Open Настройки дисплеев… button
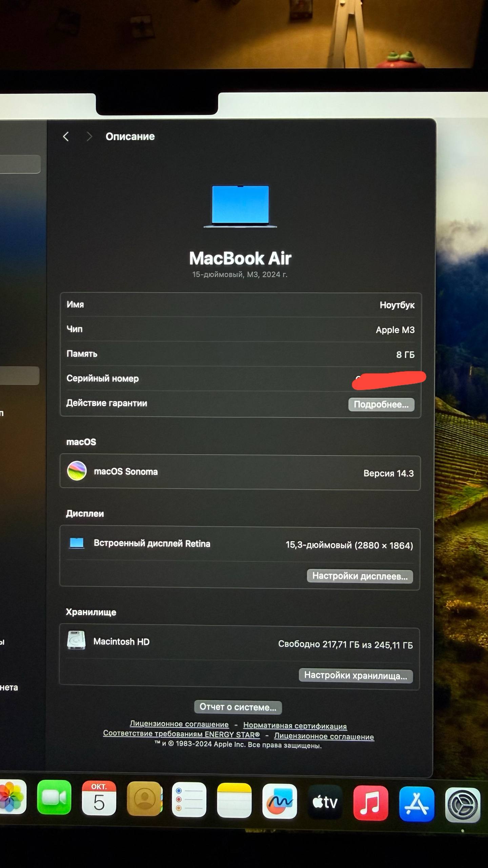 tap(360, 576)
